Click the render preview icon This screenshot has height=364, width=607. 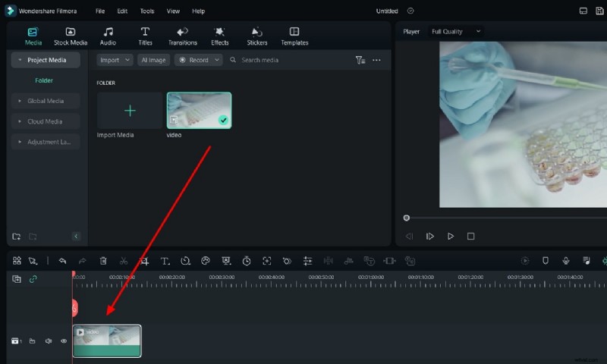tap(525, 261)
